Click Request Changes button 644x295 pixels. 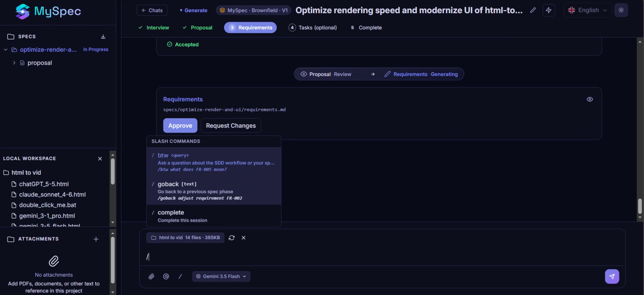tap(231, 125)
